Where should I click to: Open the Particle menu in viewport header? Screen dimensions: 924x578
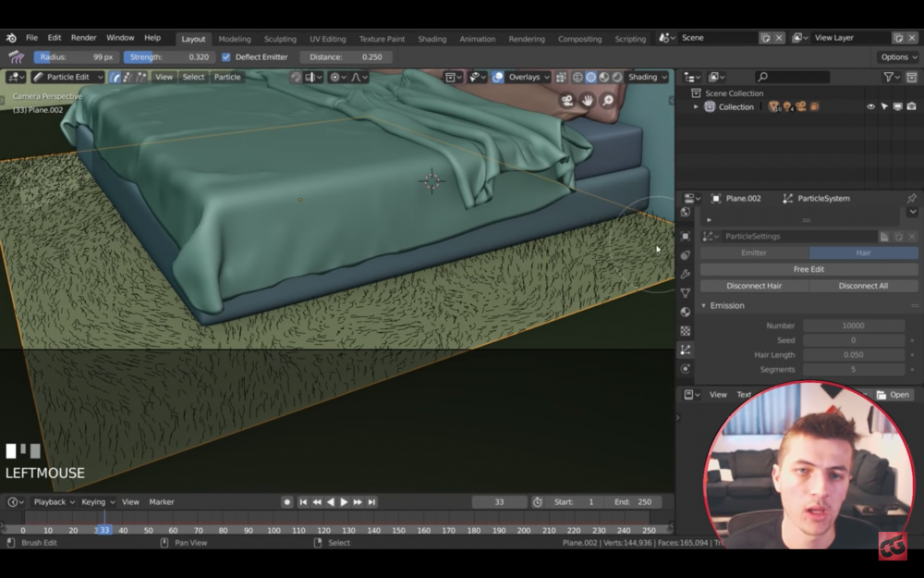(x=227, y=78)
